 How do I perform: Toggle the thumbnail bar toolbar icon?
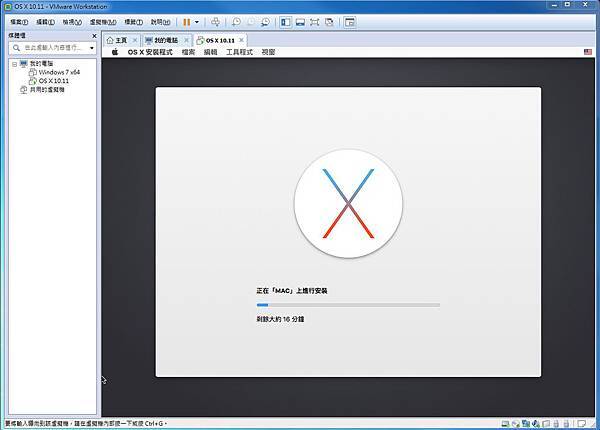click(x=300, y=22)
